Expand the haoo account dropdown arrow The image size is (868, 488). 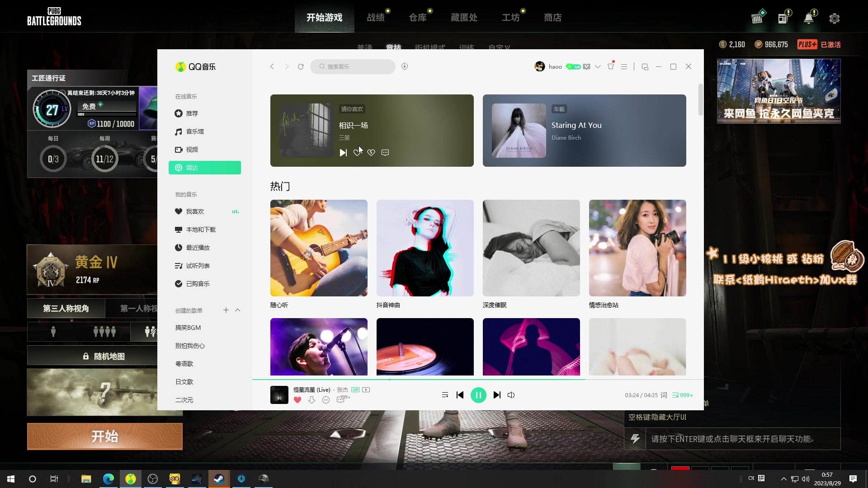598,66
